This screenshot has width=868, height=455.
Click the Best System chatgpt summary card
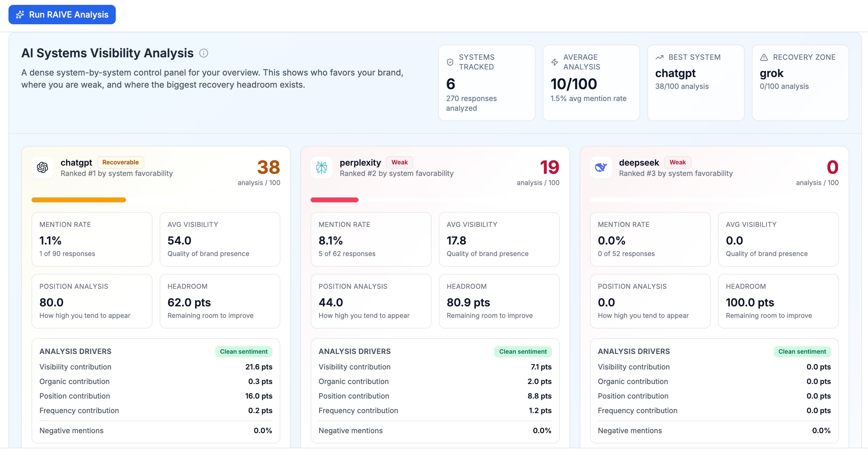(696, 83)
